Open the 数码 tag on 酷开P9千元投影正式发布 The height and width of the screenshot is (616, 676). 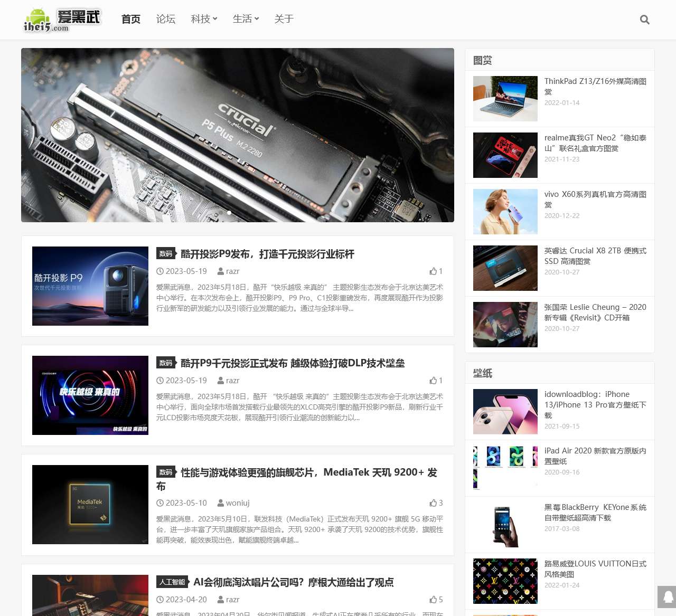tap(166, 363)
